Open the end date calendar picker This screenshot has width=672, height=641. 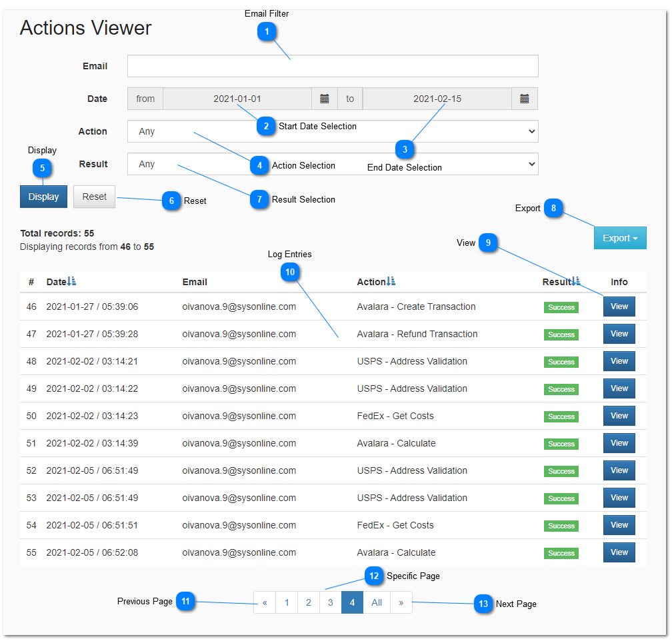[524, 99]
